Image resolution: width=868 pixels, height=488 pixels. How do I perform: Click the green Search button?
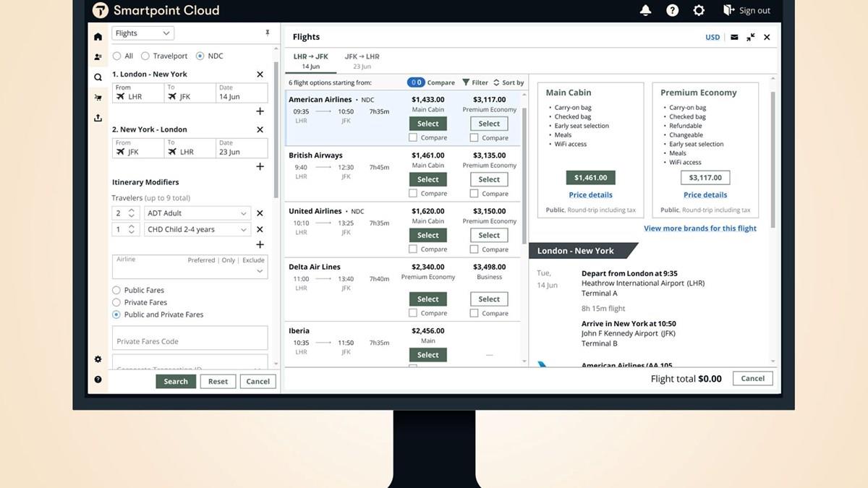[176, 381]
